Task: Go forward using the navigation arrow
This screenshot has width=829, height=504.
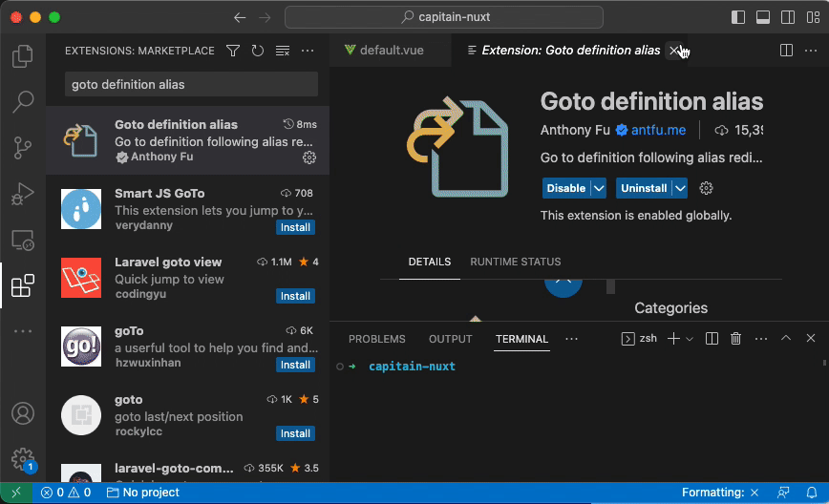Action: pos(265,17)
